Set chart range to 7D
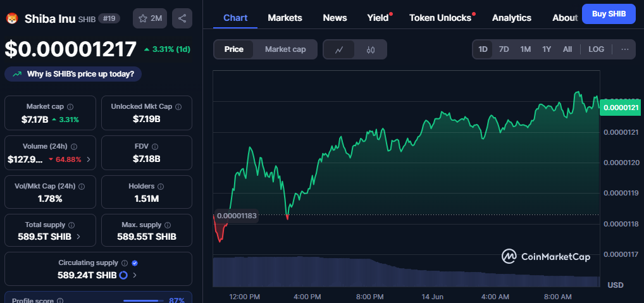Screen dimensions: 644x303 pos(504,49)
